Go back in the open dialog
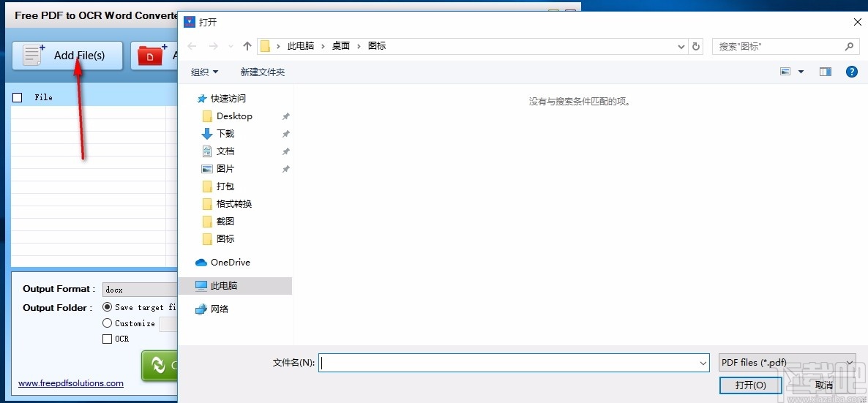The image size is (868, 403). pyautogui.click(x=192, y=47)
